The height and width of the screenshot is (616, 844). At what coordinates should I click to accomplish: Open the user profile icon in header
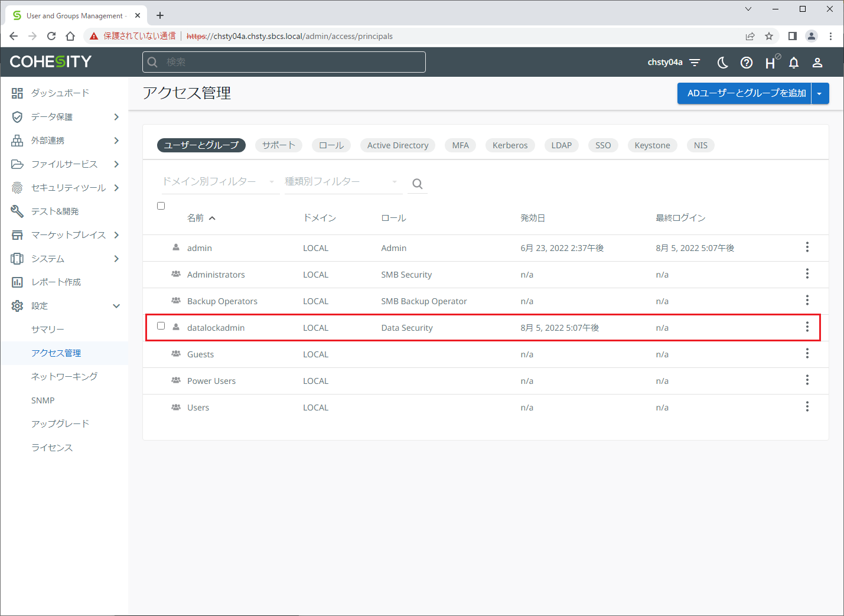817,63
